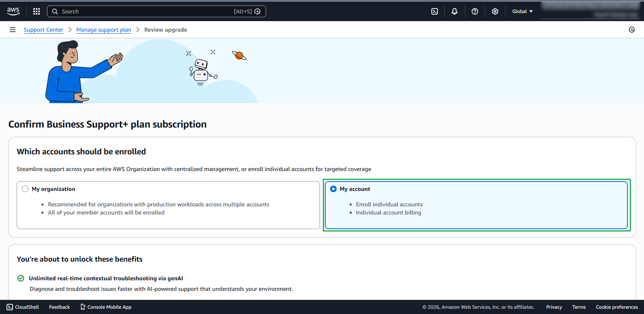
Task: Go to Manage support plan breadcrumb
Action: (x=104, y=30)
